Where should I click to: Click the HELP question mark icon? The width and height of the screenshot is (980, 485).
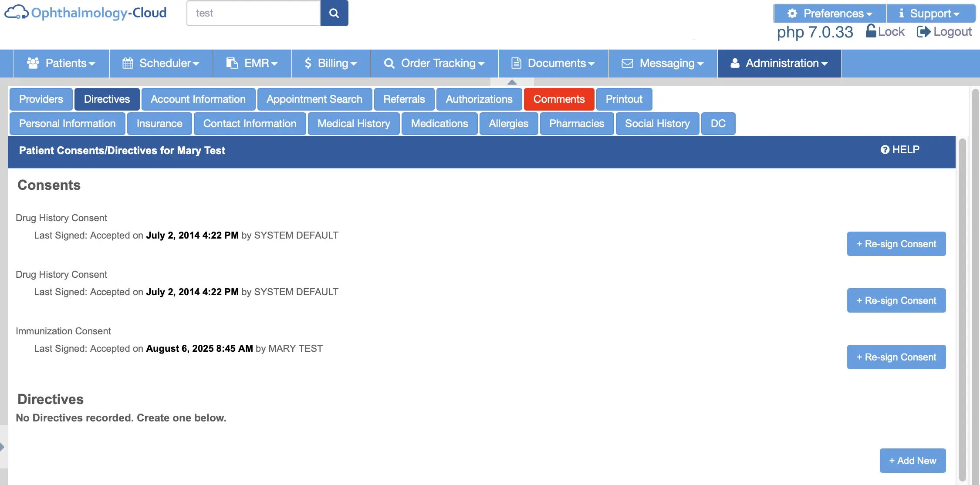885,150
